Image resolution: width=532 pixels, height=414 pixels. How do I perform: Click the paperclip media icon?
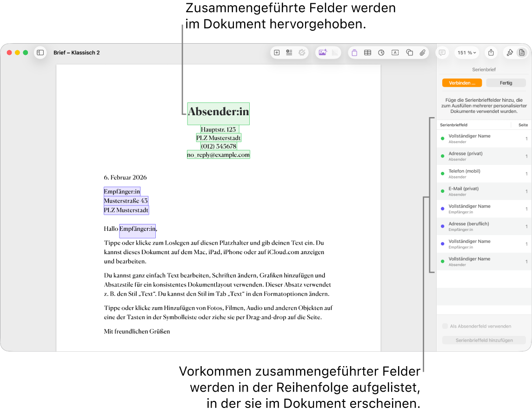(x=422, y=53)
